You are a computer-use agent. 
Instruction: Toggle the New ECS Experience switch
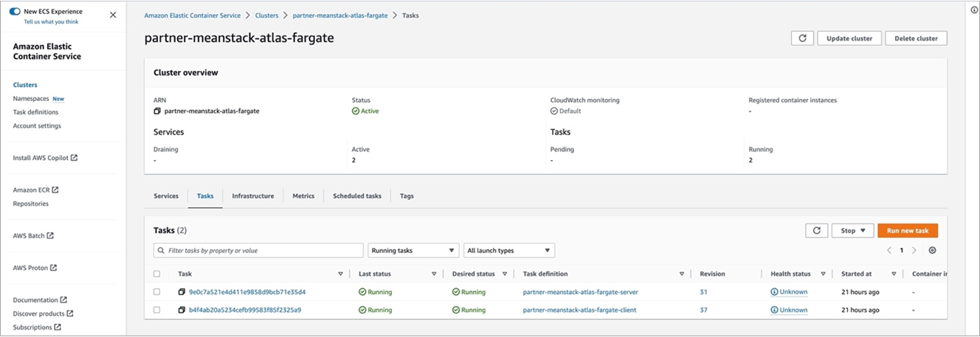(15, 12)
